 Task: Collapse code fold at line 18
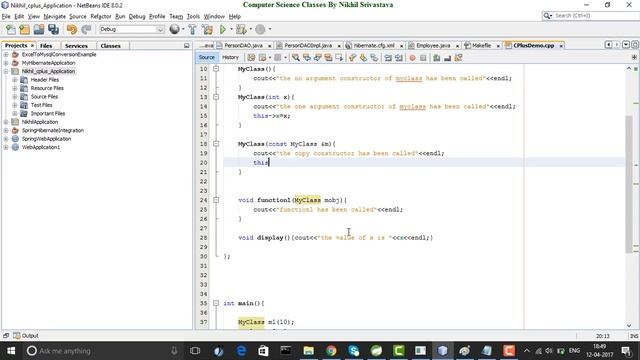click(216, 144)
